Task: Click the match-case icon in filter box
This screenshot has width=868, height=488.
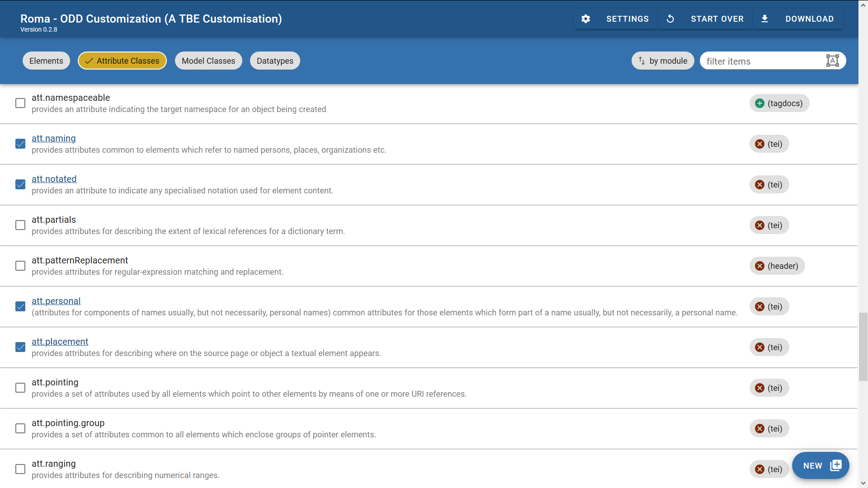Action: 832,61
